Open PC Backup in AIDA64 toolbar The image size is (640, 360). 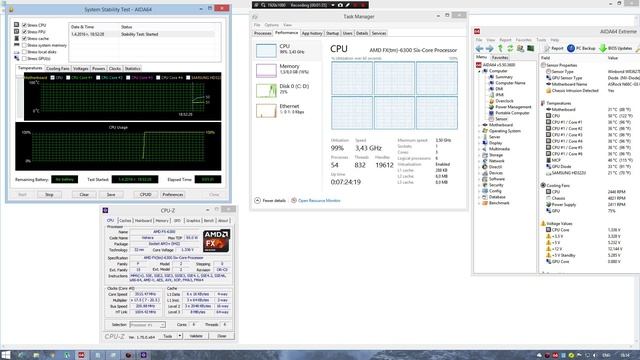[581, 48]
